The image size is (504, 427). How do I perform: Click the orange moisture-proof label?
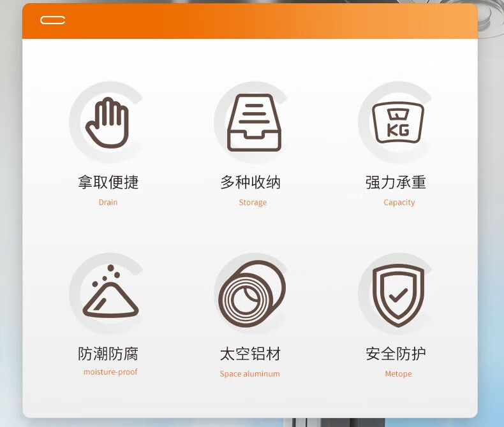tap(110, 372)
